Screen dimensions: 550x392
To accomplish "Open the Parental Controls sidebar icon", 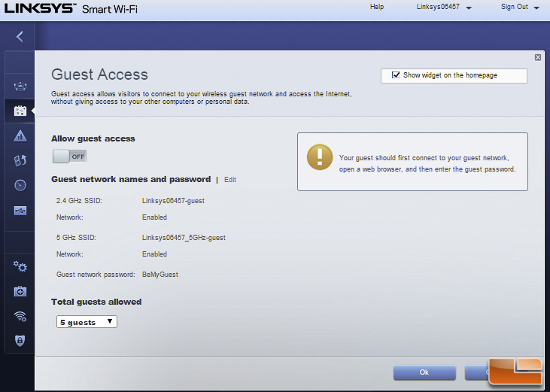I will pyautogui.click(x=20, y=135).
